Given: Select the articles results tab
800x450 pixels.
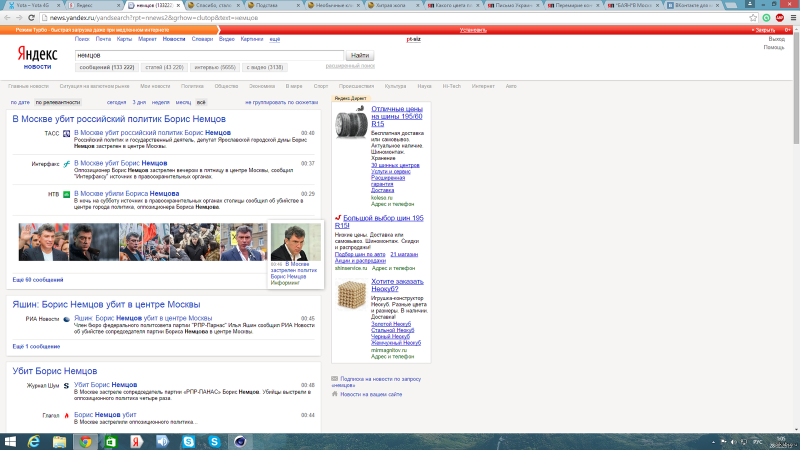Looking at the screenshot, I should [x=161, y=67].
